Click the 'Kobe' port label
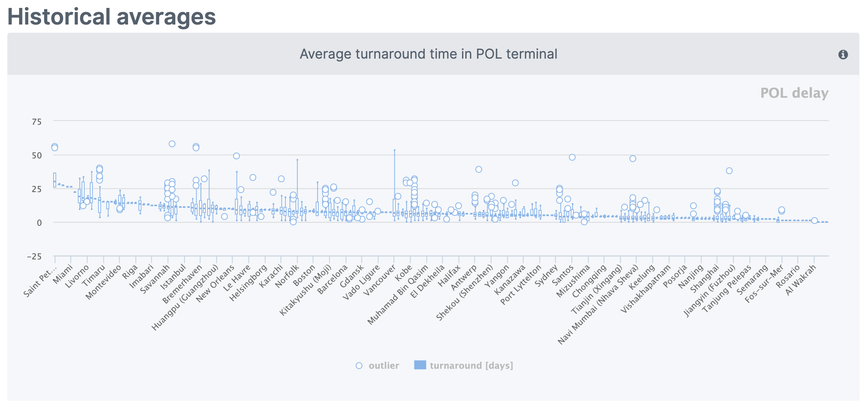 pos(404,274)
